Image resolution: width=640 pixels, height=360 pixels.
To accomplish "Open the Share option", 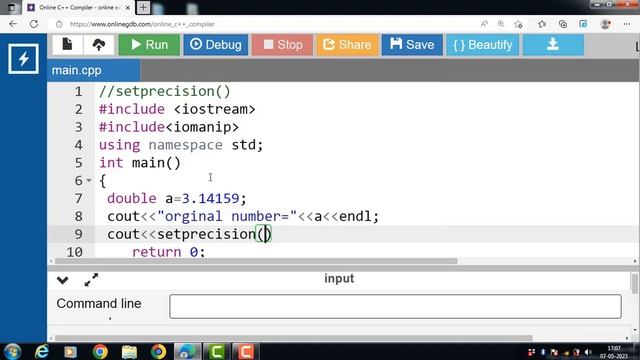I will click(347, 44).
